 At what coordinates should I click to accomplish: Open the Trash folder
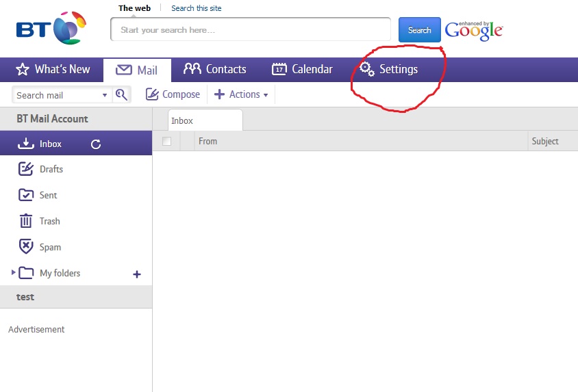[49, 221]
